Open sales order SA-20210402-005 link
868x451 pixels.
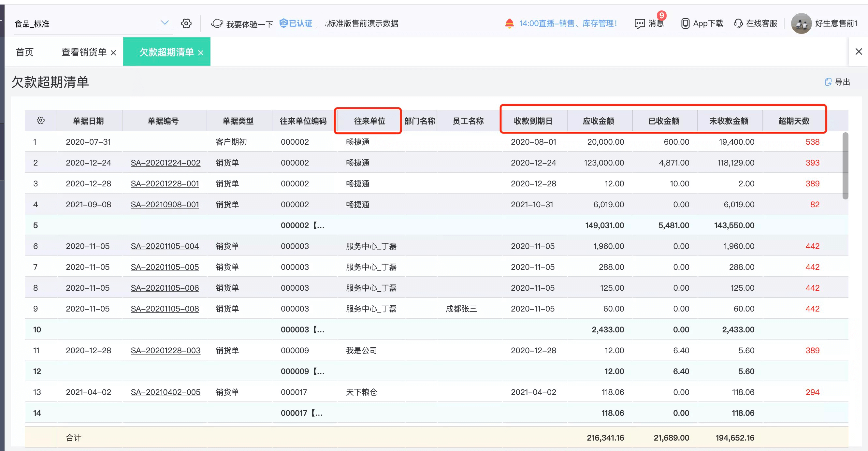166,392
